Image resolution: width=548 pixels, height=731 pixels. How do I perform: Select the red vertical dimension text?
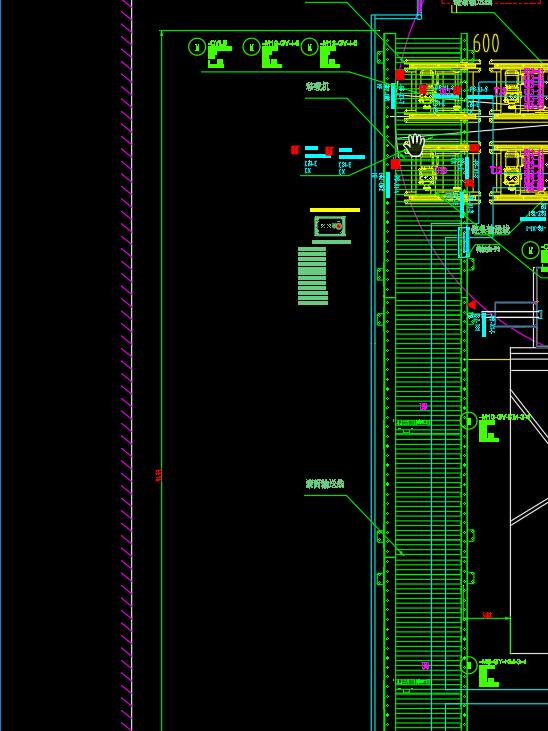(158, 476)
